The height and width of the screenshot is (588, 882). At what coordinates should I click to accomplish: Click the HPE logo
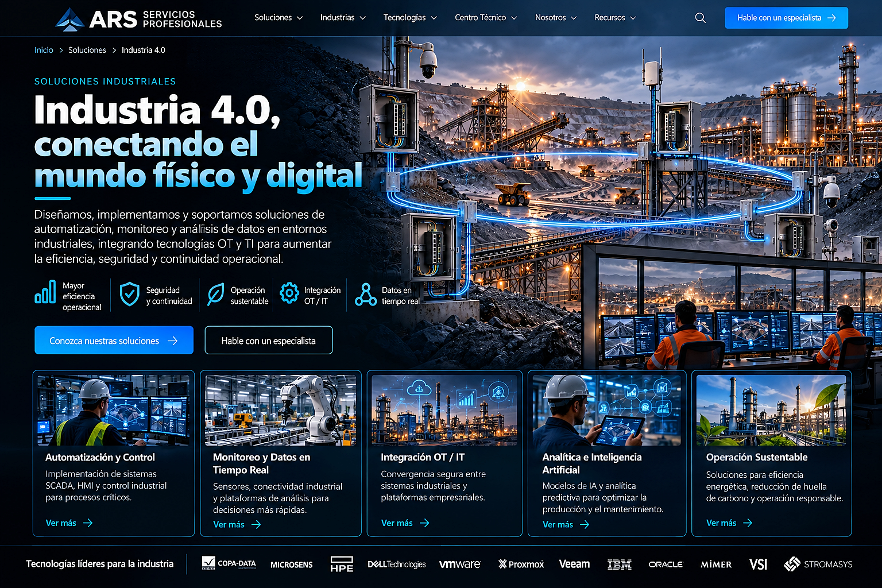tap(342, 564)
